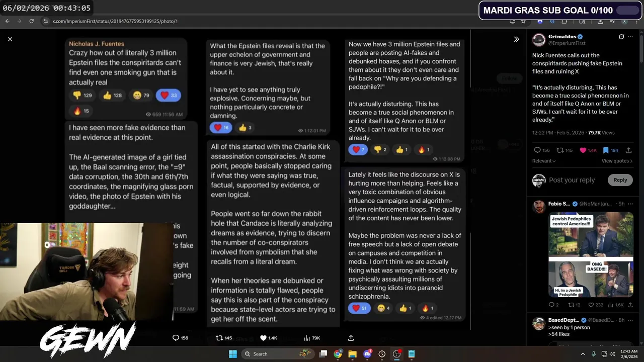Click the taskbar Search box
The width and height of the screenshot is (644, 362).
click(277, 354)
